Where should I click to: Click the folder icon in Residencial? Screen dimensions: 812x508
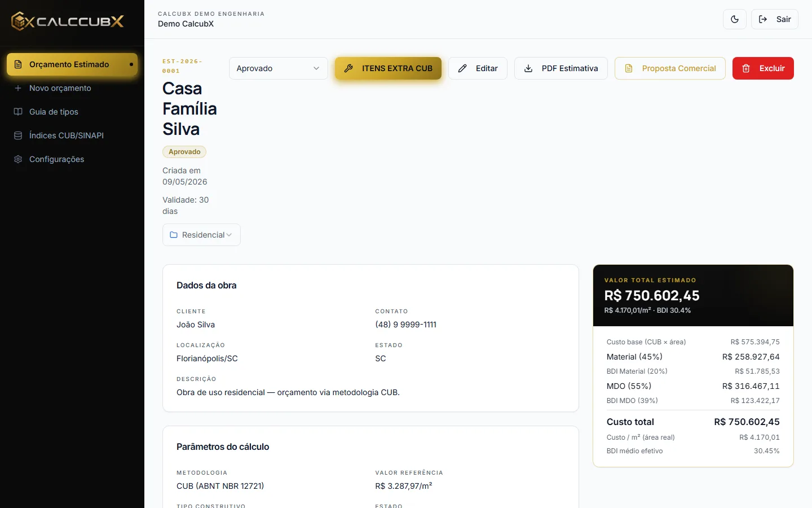click(174, 235)
